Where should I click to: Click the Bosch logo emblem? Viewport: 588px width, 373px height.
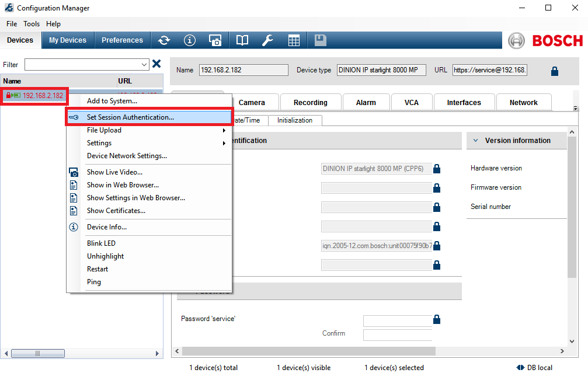516,40
